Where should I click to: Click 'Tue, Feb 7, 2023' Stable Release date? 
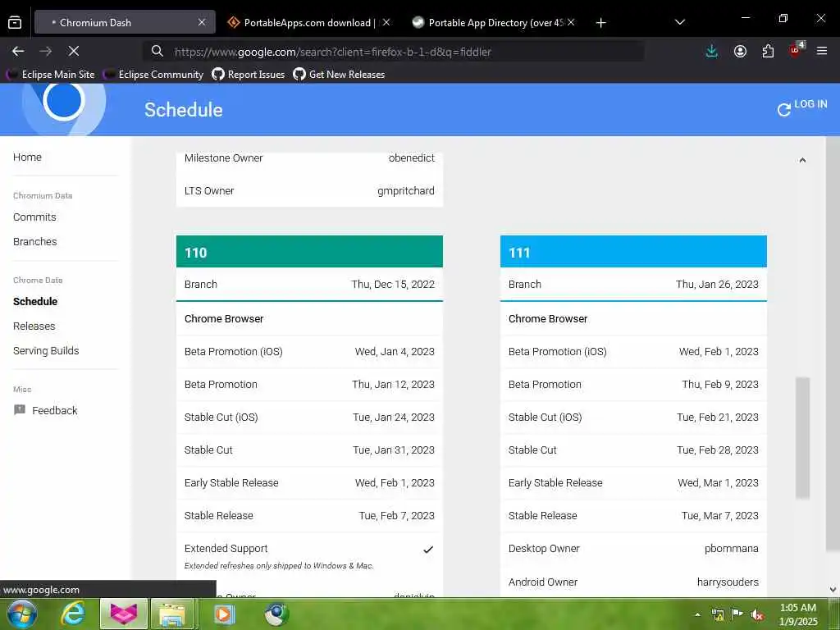[x=396, y=516]
